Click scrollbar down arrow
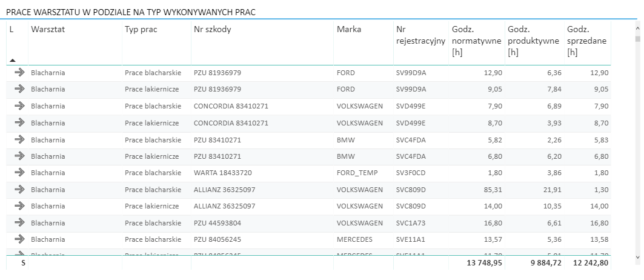Image resolution: width=644 pixels, height=280 pixels. [637, 258]
